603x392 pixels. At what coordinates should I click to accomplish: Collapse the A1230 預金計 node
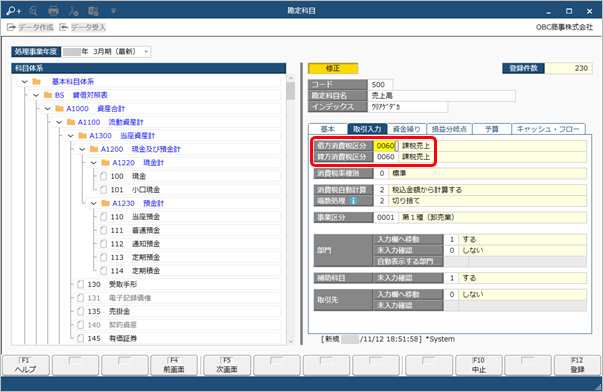click(94, 203)
